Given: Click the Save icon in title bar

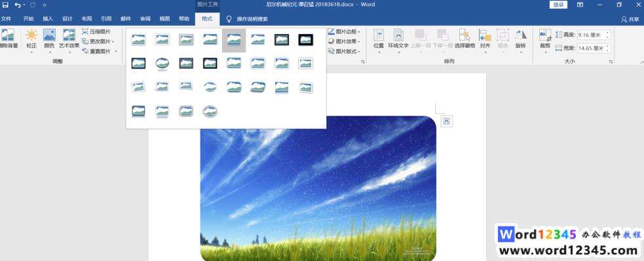Looking at the screenshot, I should 6,5.
